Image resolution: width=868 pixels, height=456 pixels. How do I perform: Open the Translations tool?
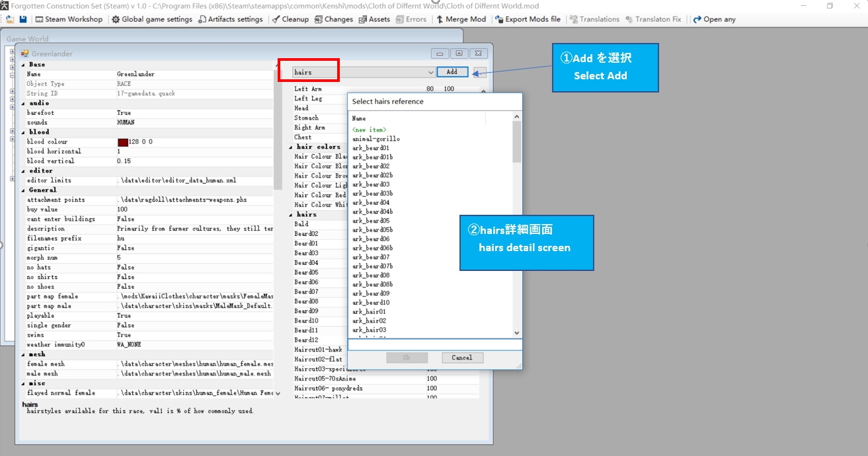pyautogui.click(x=594, y=19)
